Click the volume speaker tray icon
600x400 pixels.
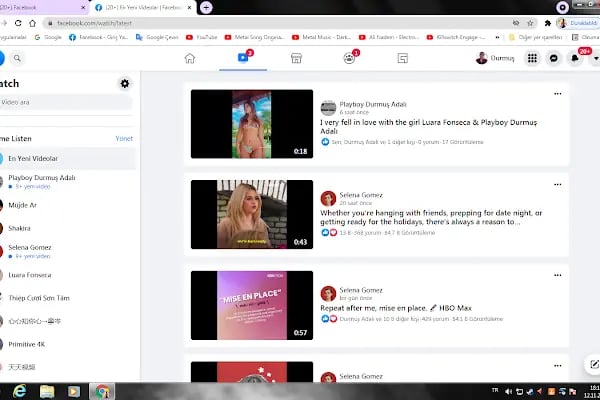point(508,391)
